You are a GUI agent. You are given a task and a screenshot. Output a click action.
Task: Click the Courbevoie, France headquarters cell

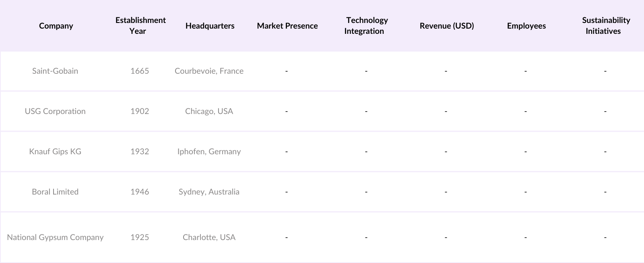coord(209,71)
